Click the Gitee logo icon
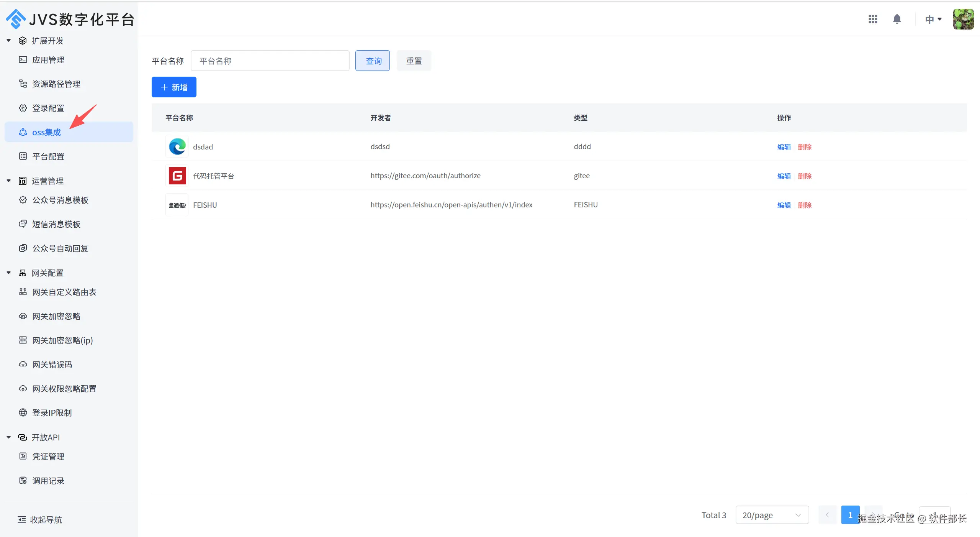This screenshot has width=980, height=537. point(177,176)
